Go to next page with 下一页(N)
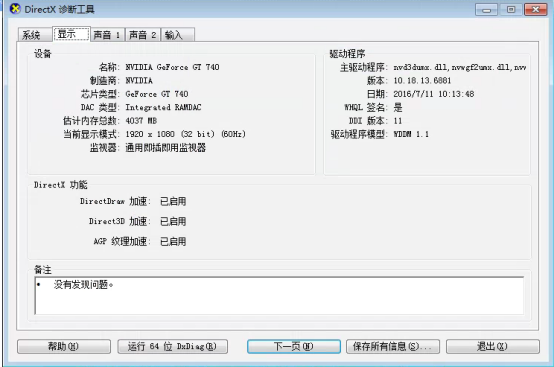This screenshot has height=367, width=554. point(294,347)
